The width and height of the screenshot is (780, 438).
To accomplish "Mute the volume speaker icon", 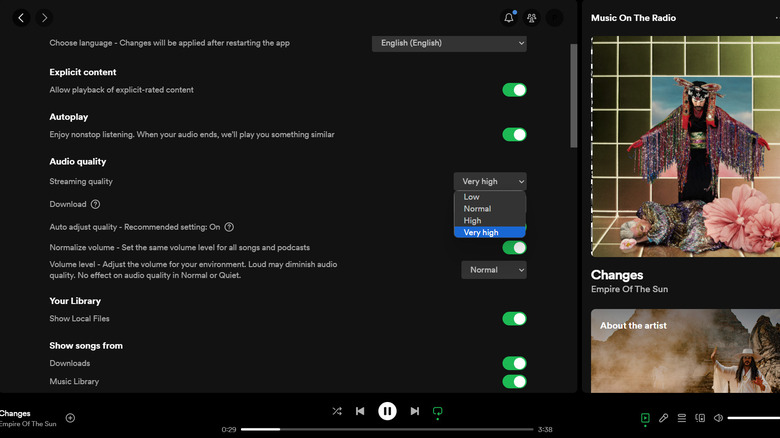I will (x=718, y=418).
